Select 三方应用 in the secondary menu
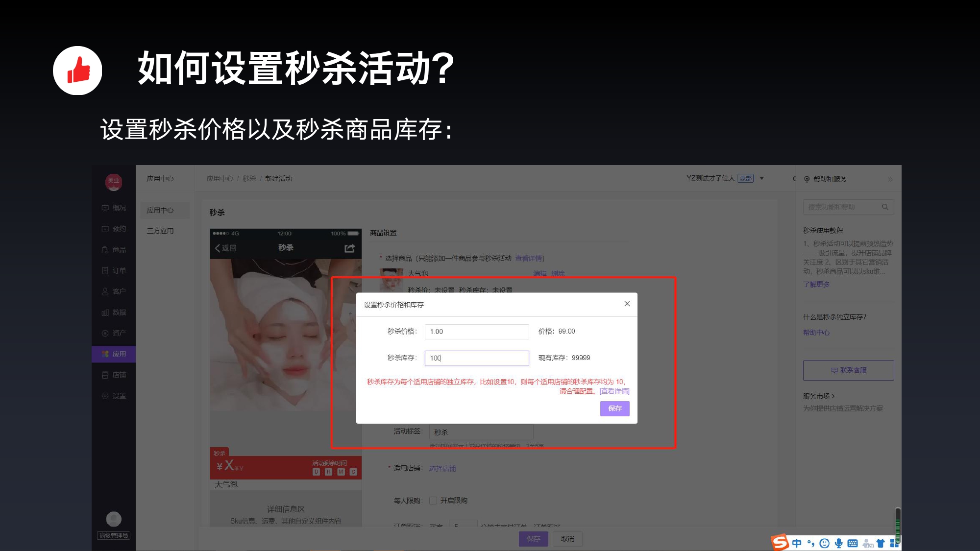The height and width of the screenshot is (551, 980). pos(160,231)
